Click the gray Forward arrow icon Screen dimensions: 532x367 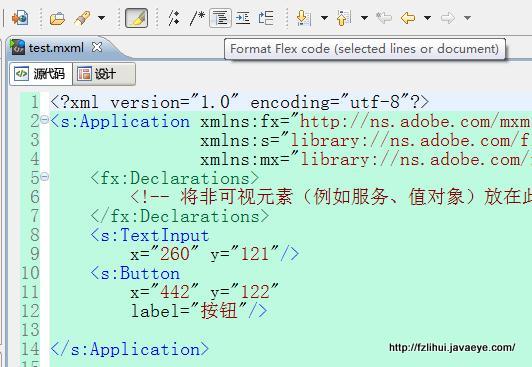448,18
